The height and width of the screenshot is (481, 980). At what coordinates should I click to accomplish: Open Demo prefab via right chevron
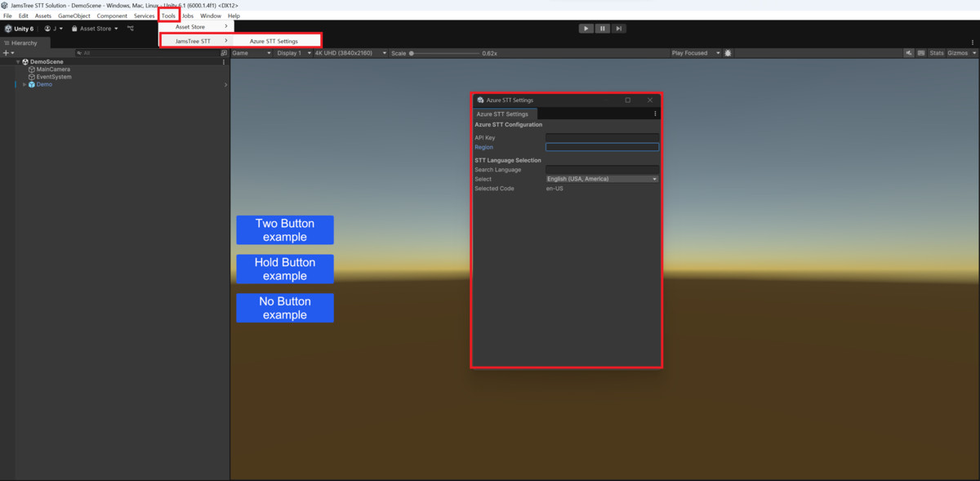[226, 85]
